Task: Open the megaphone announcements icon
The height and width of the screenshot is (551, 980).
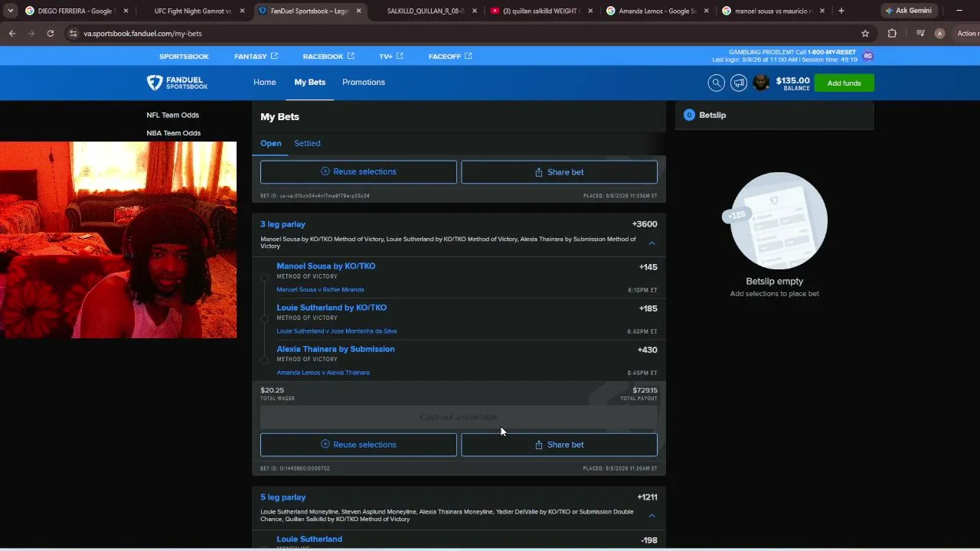Action: (739, 83)
